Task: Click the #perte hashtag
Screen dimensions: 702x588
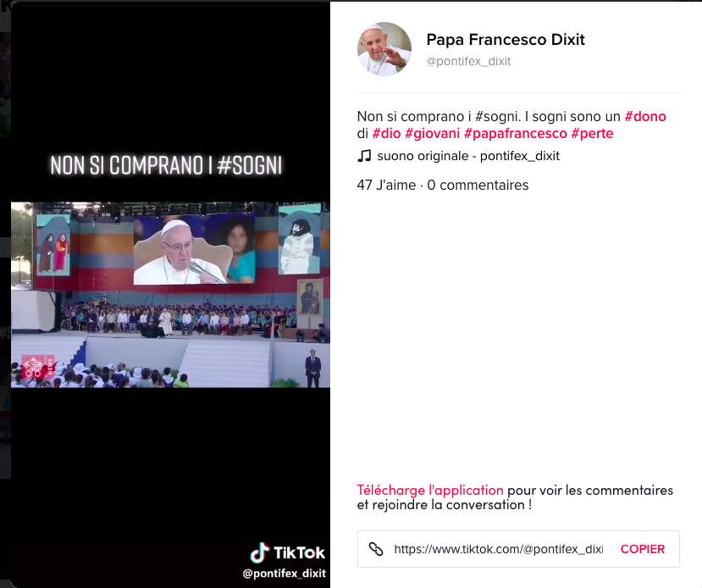Action: [x=592, y=134]
